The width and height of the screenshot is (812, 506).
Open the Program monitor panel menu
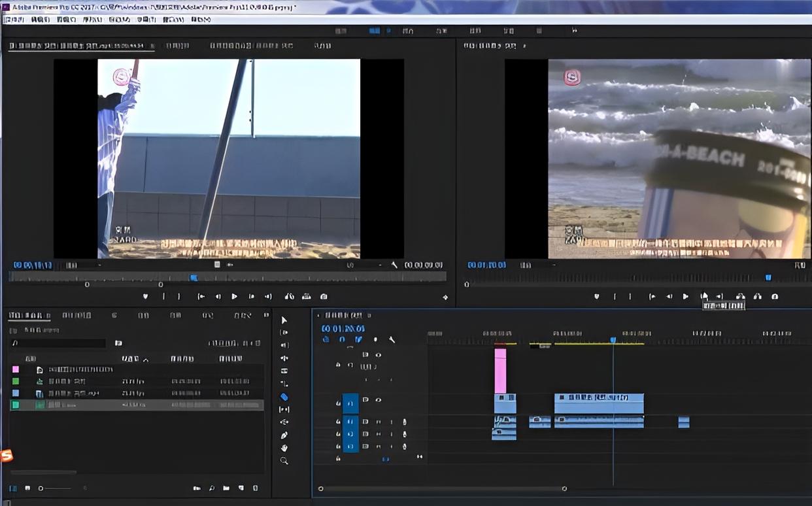tap(524, 46)
